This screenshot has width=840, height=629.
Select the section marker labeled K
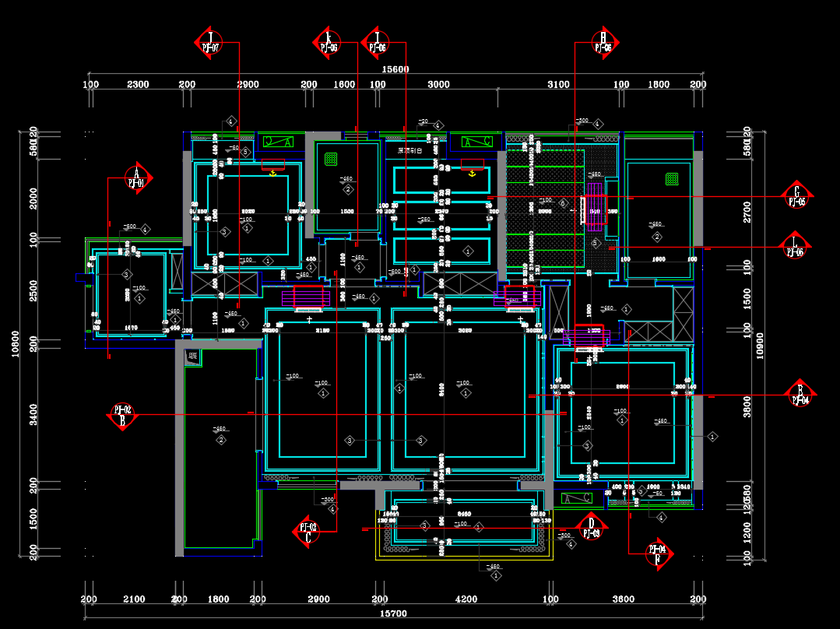pyautogui.click(x=328, y=42)
